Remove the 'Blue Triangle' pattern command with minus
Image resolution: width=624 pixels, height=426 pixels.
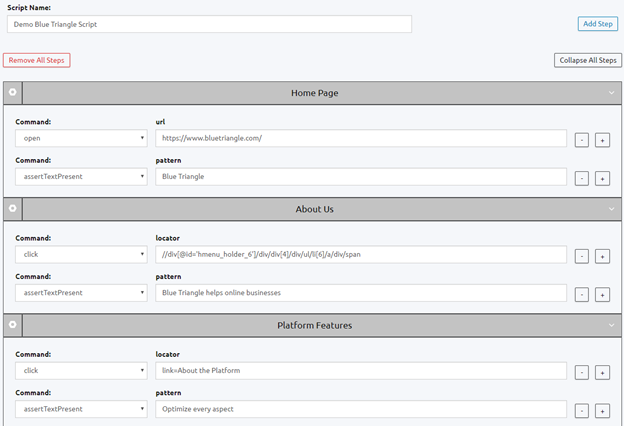pyautogui.click(x=582, y=179)
